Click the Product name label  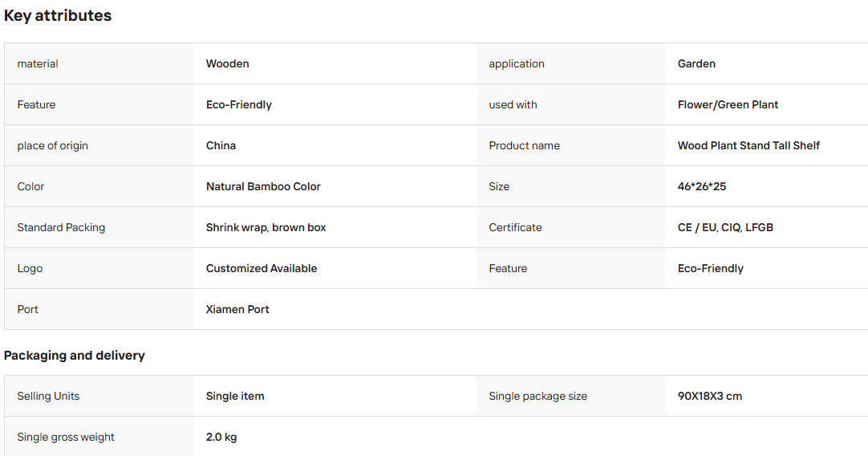524,146
